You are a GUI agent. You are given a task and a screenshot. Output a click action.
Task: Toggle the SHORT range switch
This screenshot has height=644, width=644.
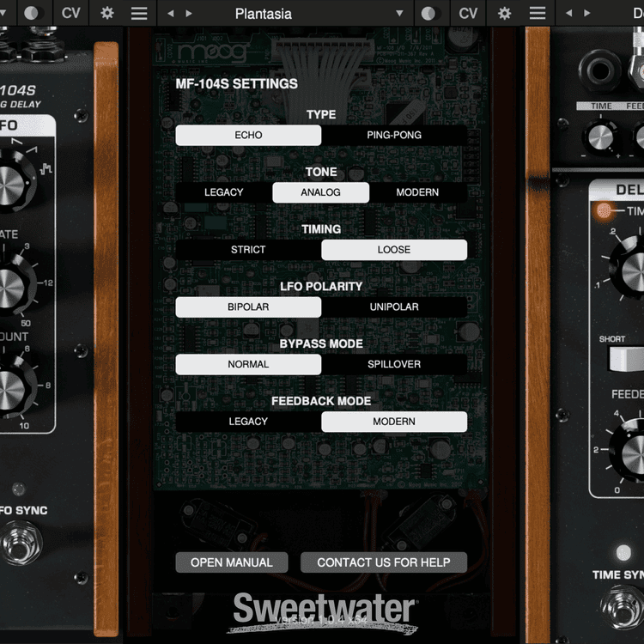coord(626,359)
